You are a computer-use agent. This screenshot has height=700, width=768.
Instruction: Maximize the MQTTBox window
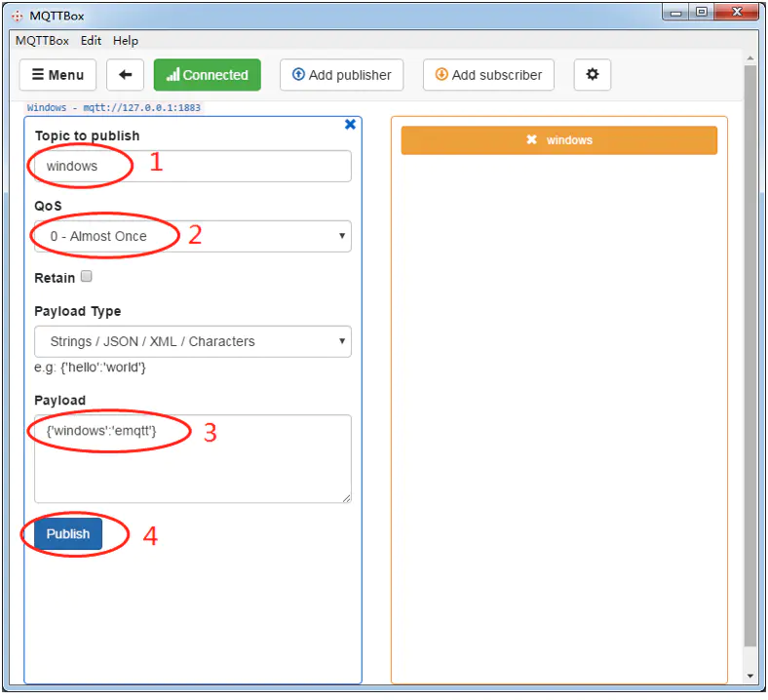point(702,12)
